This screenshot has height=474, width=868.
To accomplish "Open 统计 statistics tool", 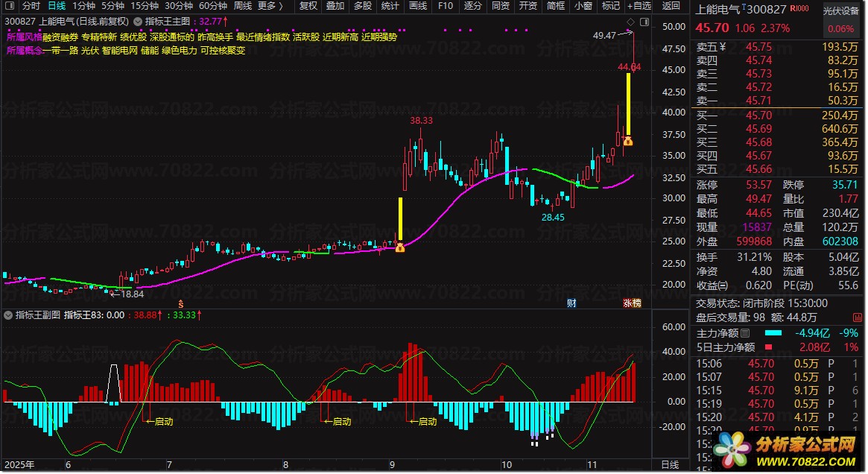I will pyautogui.click(x=390, y=6).
